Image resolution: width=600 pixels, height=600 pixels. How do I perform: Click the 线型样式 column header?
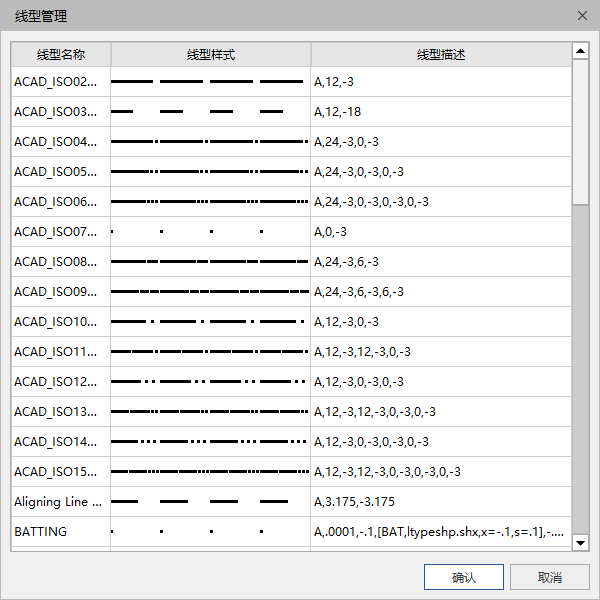210,55
